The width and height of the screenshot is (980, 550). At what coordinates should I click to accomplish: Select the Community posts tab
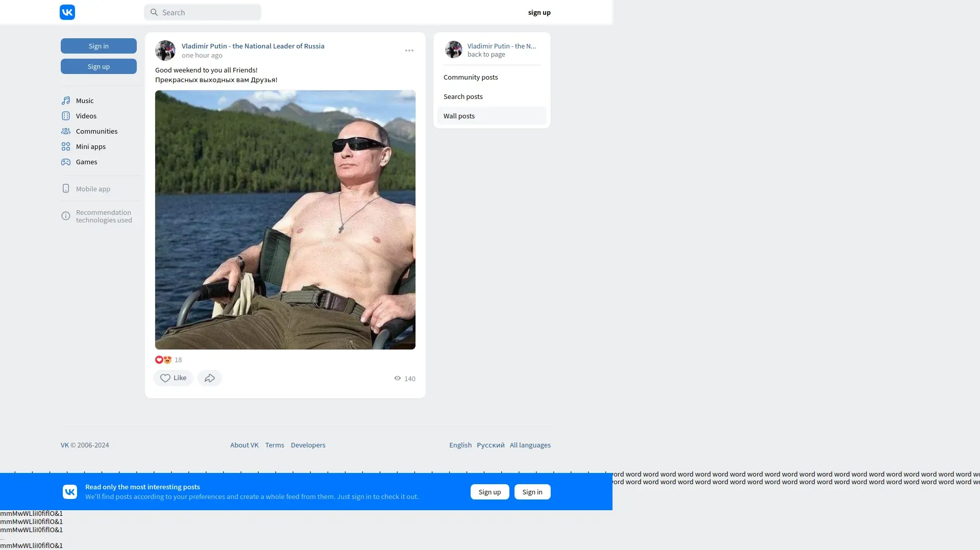point(492,77)
